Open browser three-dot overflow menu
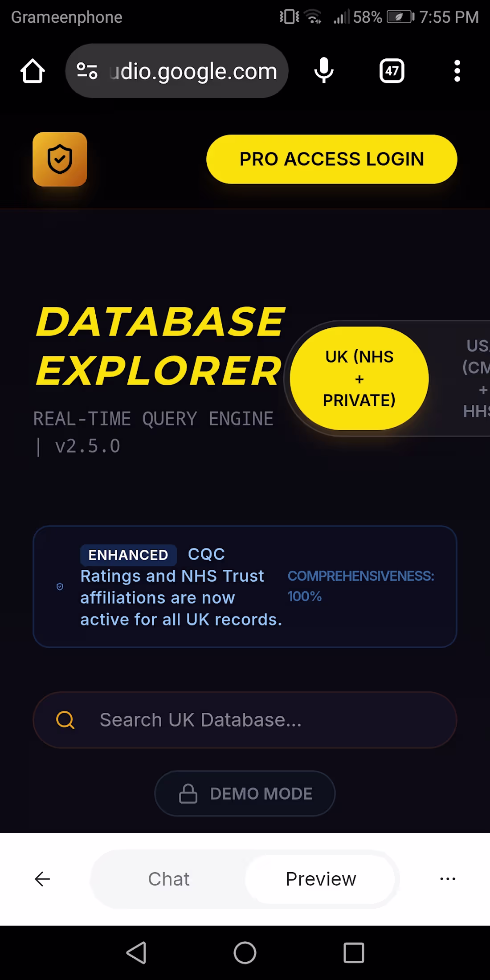 pyautogui.click(x=457, y=71)
